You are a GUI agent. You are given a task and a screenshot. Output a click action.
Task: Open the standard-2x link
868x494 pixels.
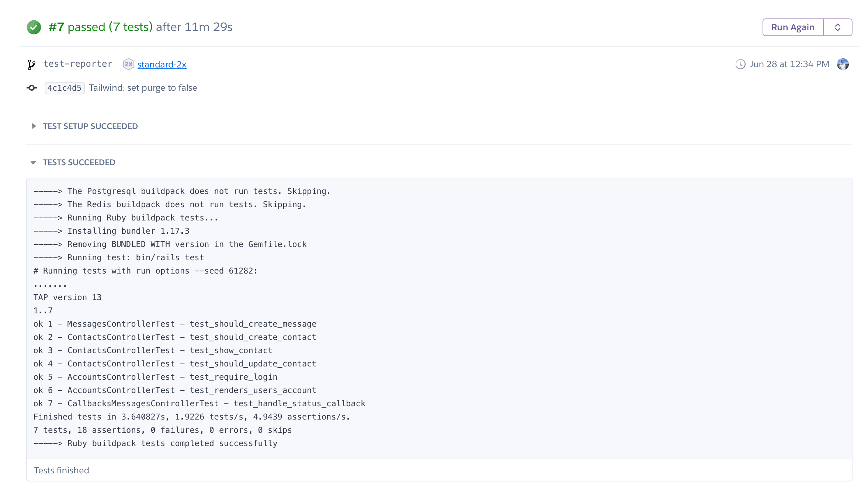[x=162, y=64]
